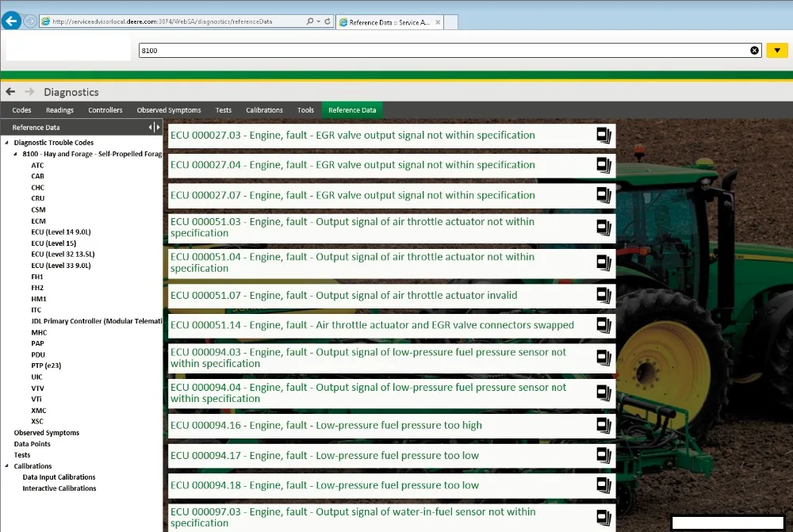Collapse the Reference Data panel using its arrow icon
The image size is (793, 532).
151,125
